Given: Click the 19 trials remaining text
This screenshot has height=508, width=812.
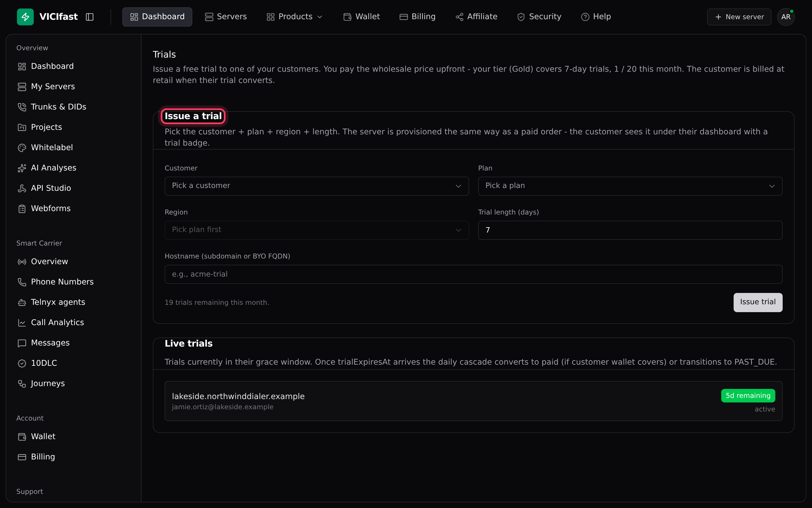Looking at the screenshot, I should pos(217,302).
